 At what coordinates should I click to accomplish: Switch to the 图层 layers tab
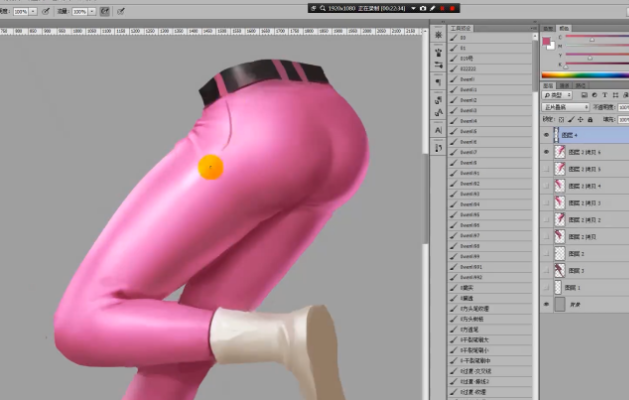tap(548, 85)
